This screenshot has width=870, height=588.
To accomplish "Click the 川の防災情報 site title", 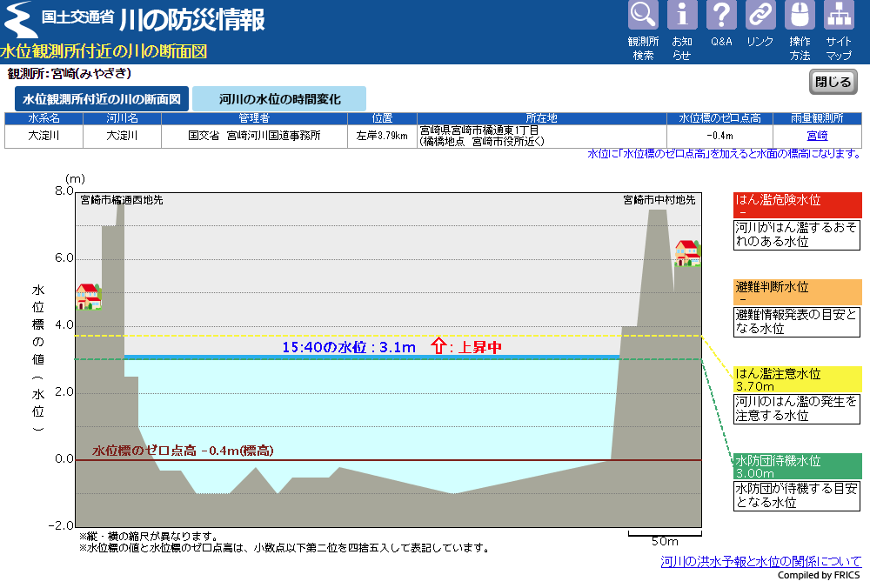I will 191,20.
